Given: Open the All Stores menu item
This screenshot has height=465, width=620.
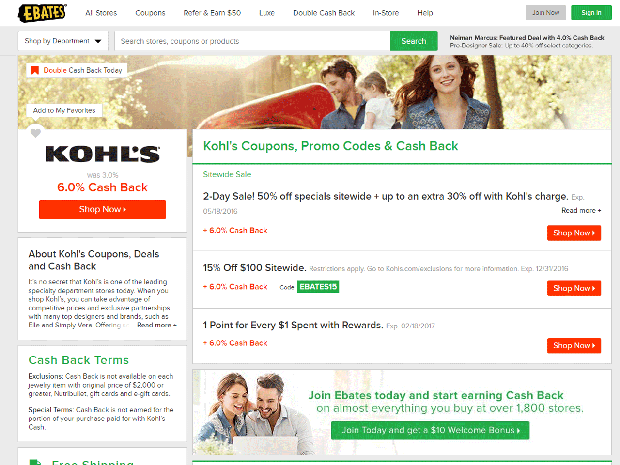Looking at the screenshot, I should [101, 13].
